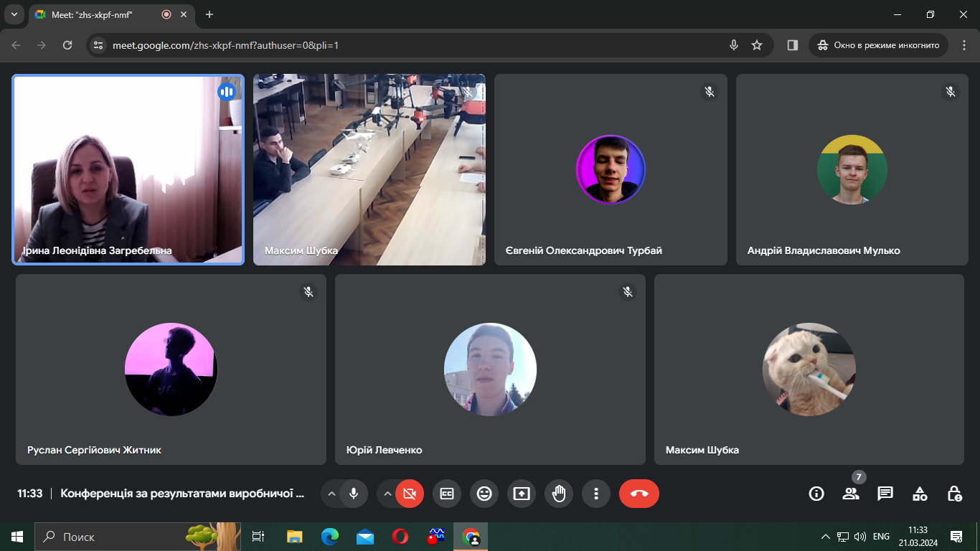This screenshot has height=551, width=980.
Task: Open the volume control in system tray
Action: point(860,537)
